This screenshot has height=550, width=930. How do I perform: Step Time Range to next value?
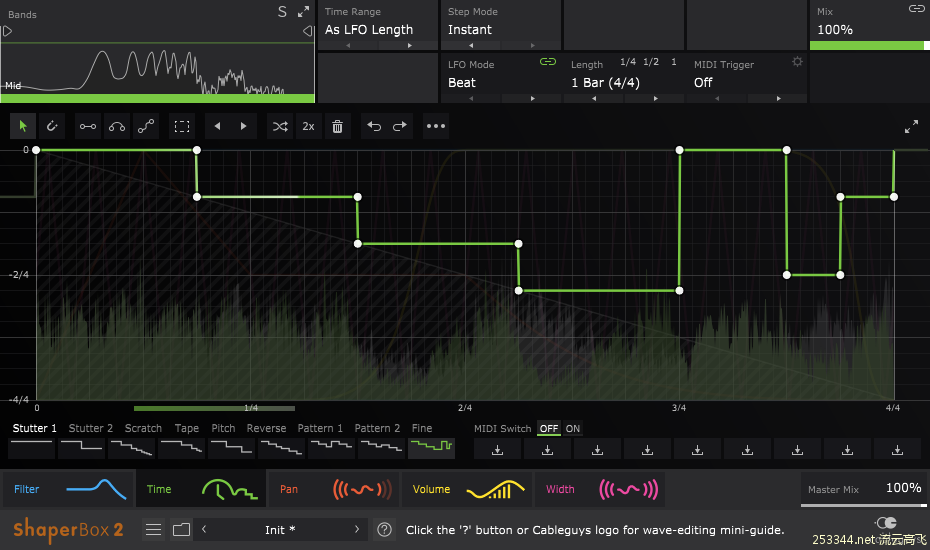coord(409,46)
